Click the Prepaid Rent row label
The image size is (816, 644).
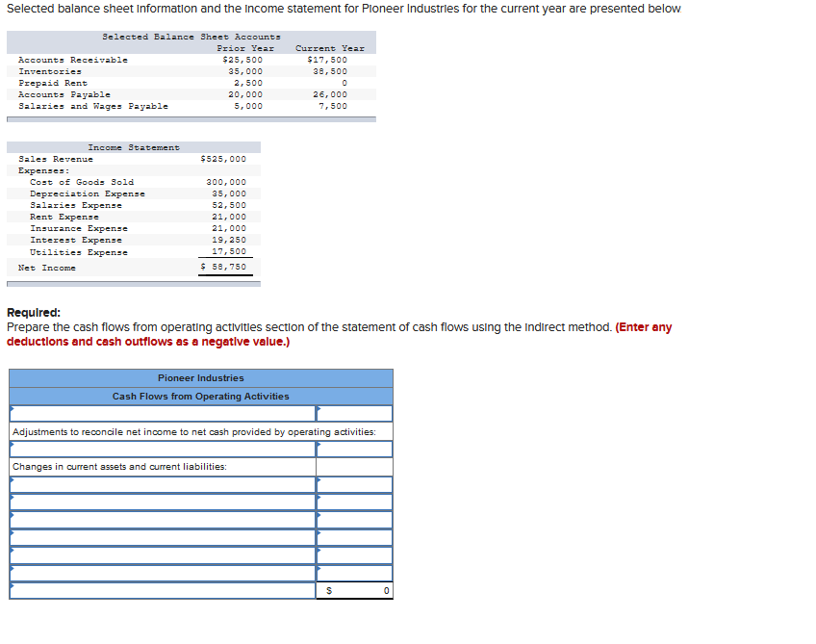coord(53,83)
